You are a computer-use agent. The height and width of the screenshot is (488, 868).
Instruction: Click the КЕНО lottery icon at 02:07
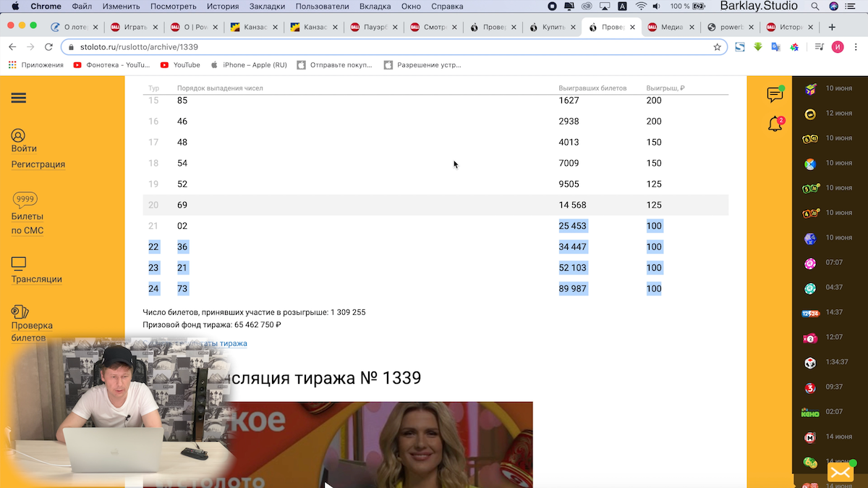(810, 412)
